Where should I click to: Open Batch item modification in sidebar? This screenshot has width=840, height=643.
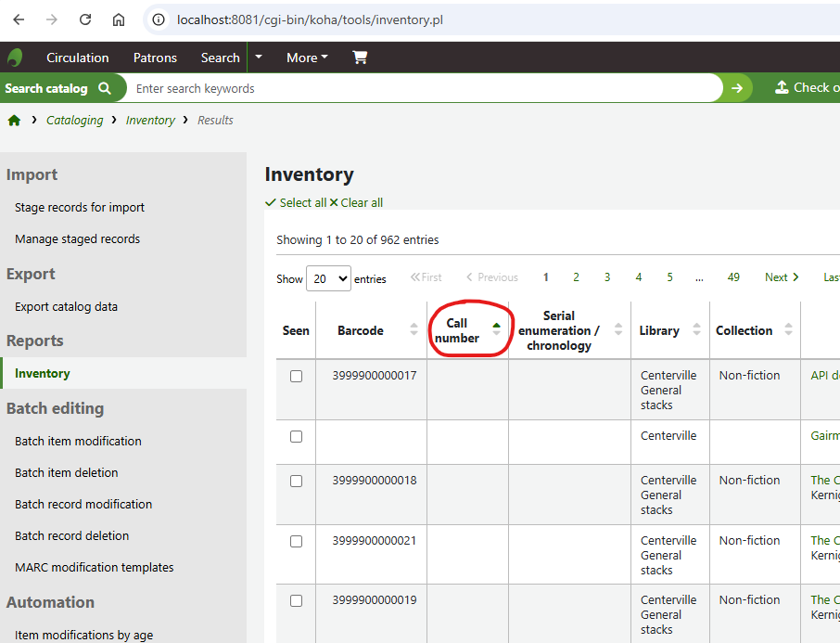click(x=78, y=441)
